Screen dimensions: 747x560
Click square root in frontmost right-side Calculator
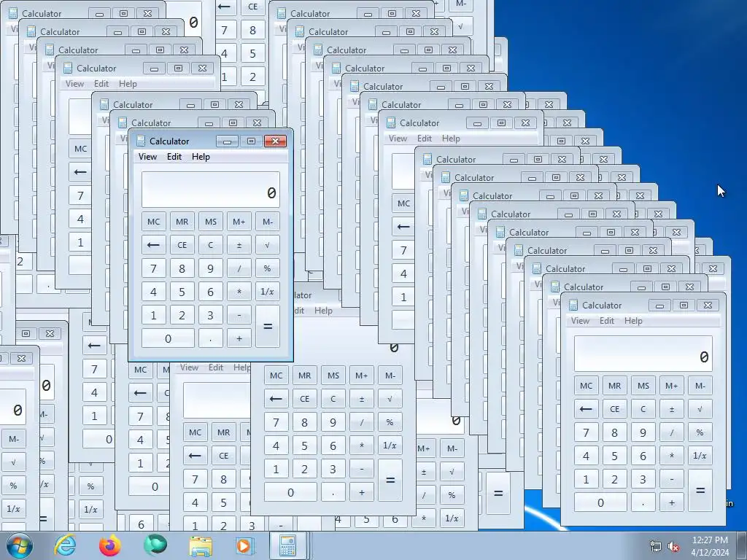700,408
